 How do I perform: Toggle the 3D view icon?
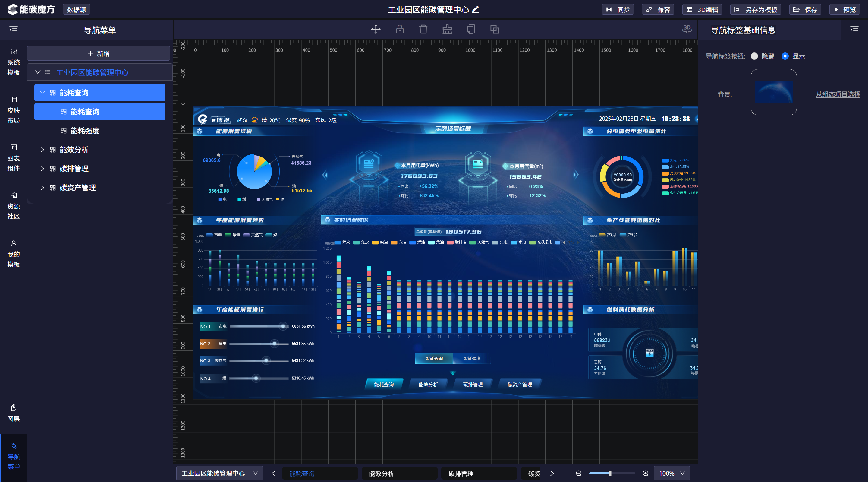tap(687, 29)
